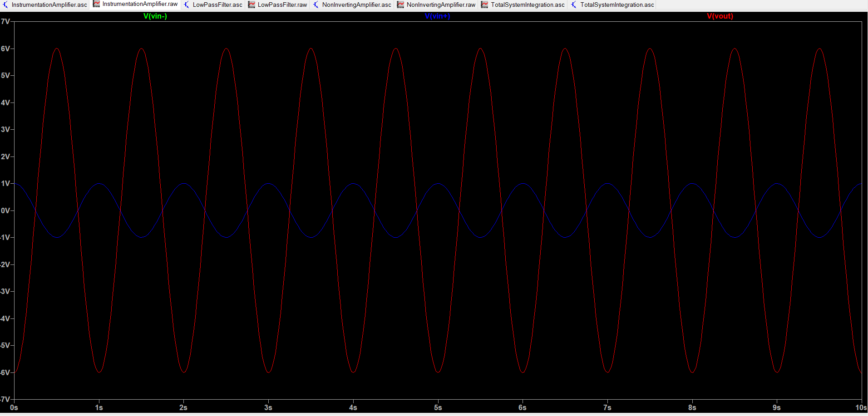Click the -6V vertical axis label
The image size is (868, 416).
5,372
